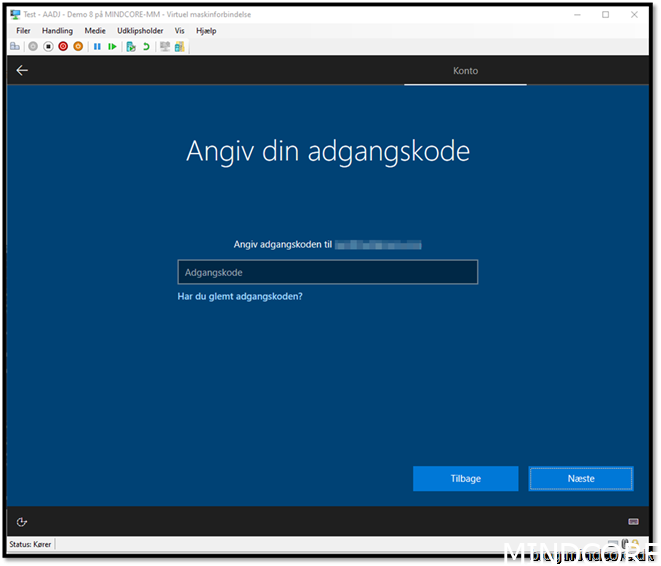Open the Ease of Access icon

[x=22, y=521]
